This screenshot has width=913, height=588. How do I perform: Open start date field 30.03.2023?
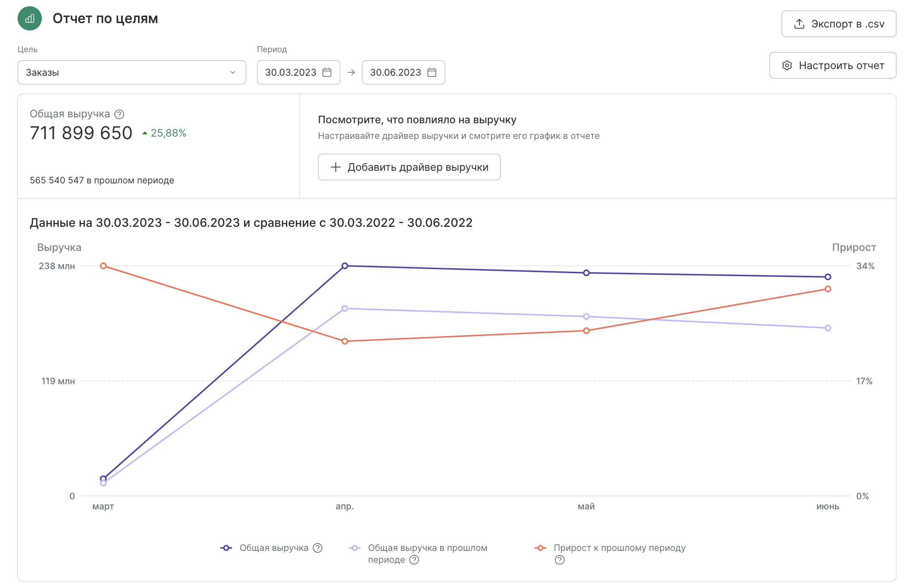[298, 72]
